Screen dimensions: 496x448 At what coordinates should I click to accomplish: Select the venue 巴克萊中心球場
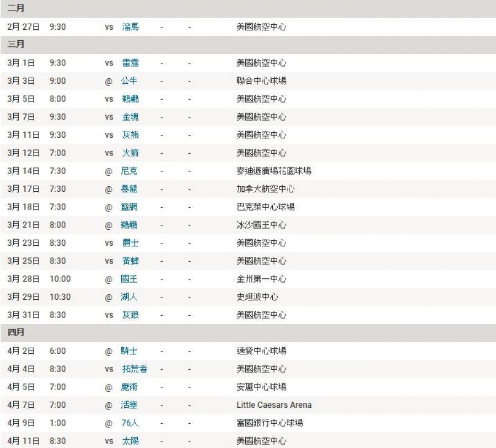[x=266, y=207]
